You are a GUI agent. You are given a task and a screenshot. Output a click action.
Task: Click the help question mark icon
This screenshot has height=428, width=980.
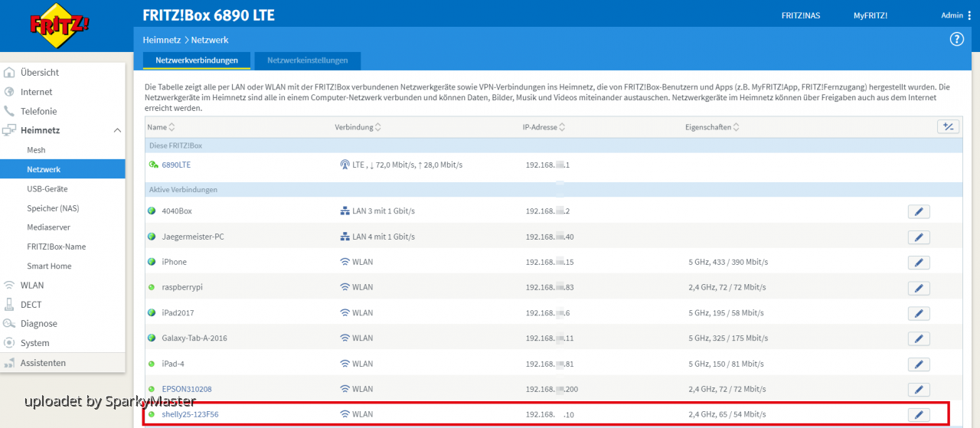(x=956, y=40)
